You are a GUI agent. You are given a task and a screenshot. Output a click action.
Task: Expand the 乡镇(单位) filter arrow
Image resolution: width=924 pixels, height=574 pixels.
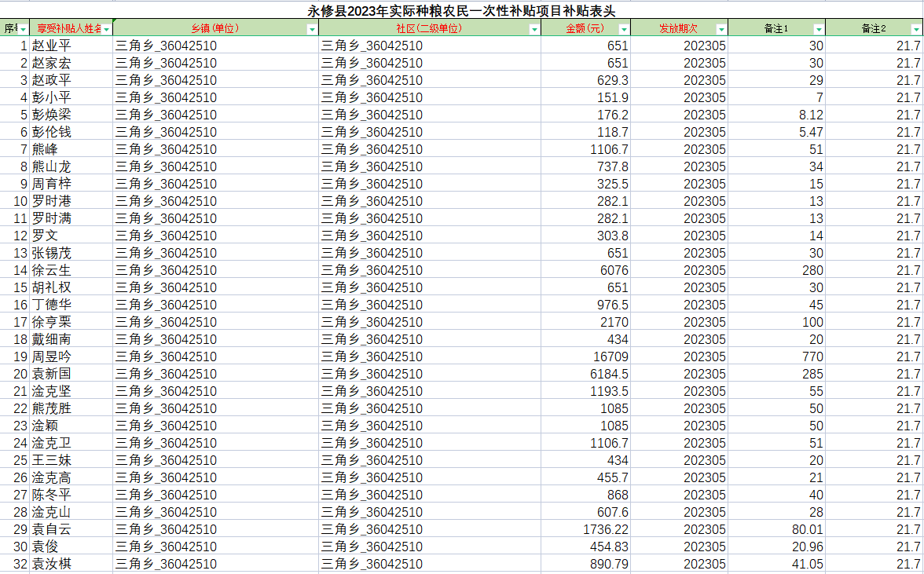[312, 29]
